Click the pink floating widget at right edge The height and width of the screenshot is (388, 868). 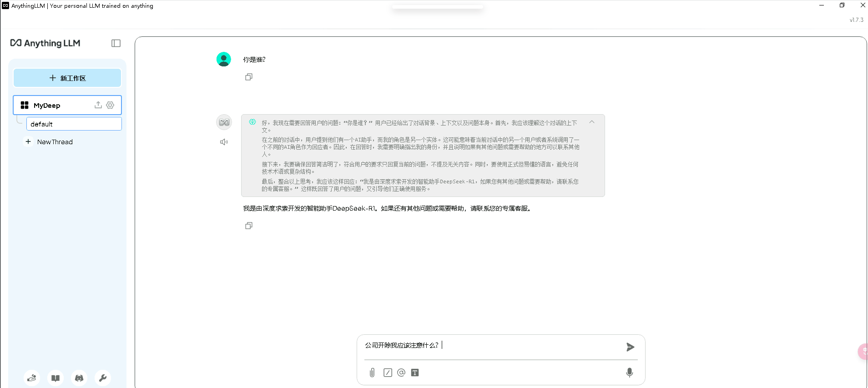pyautogui.click(x=863, y=352)
